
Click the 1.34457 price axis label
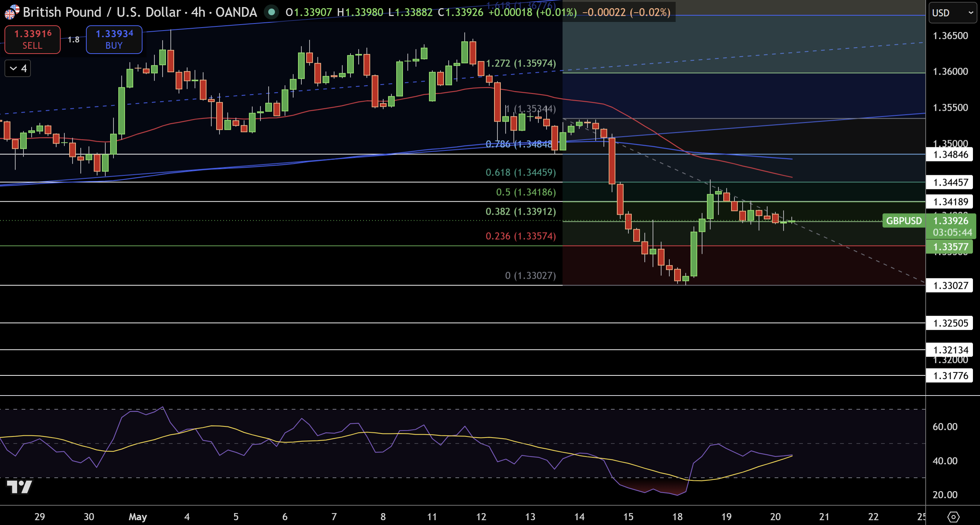(949, 183)
